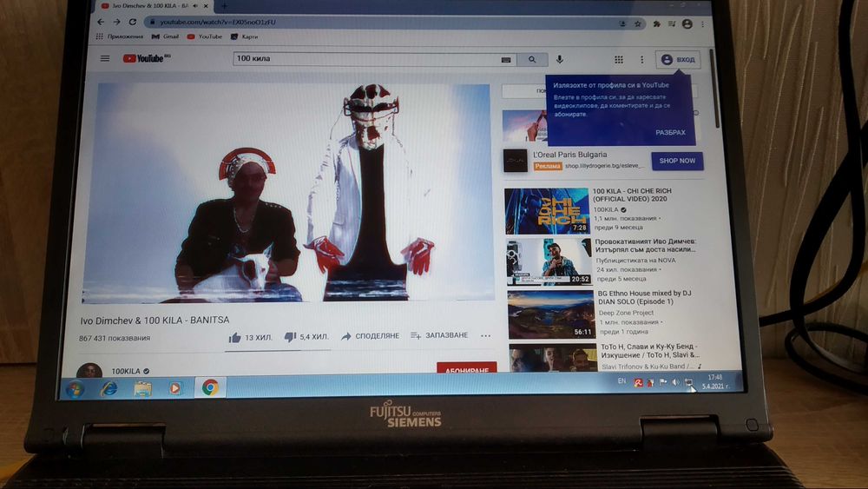
Task: Open CHI CHE RICH video thumbnail
Action: [x=547, y=211]
